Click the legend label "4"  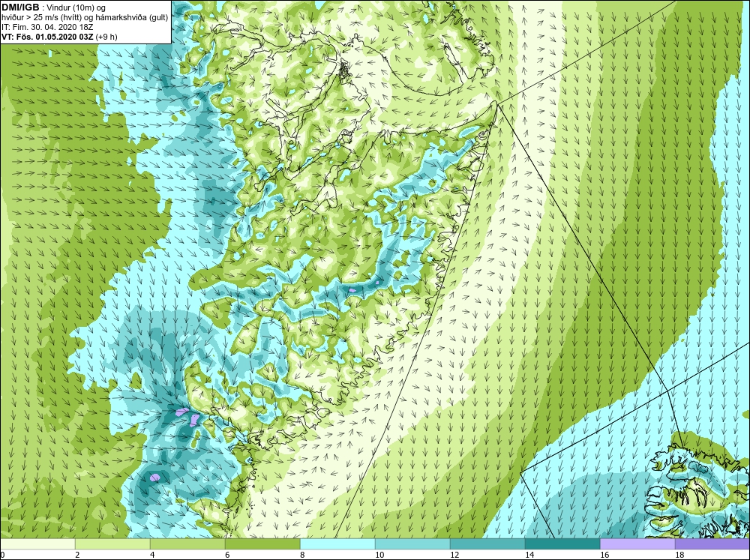[152, 555]
